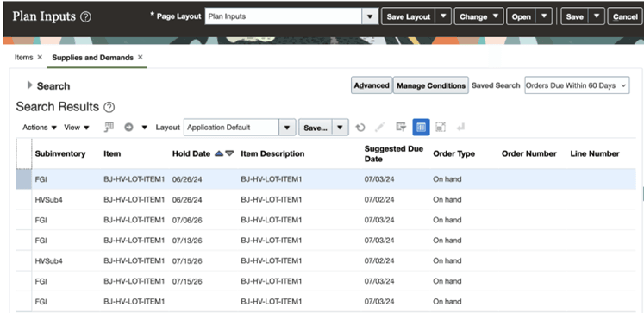The height and width of the screenshot is (313, 644).
Task: Click the detach table icon
Action: [x=441, y=128]
